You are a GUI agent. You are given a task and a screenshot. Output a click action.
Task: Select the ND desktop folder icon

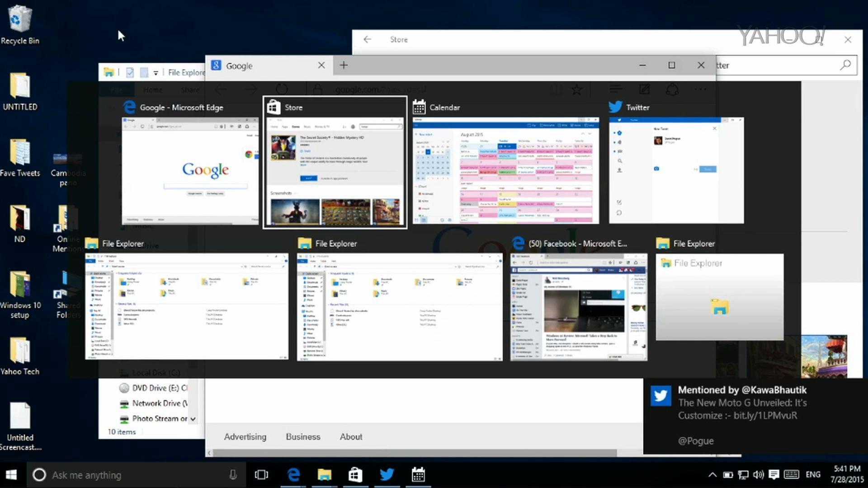coord(19,224)
